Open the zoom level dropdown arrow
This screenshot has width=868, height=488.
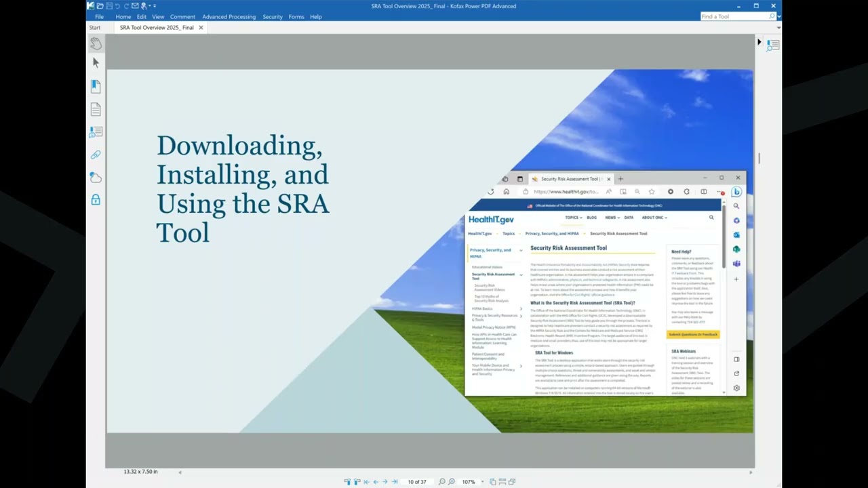pos(482,482)
